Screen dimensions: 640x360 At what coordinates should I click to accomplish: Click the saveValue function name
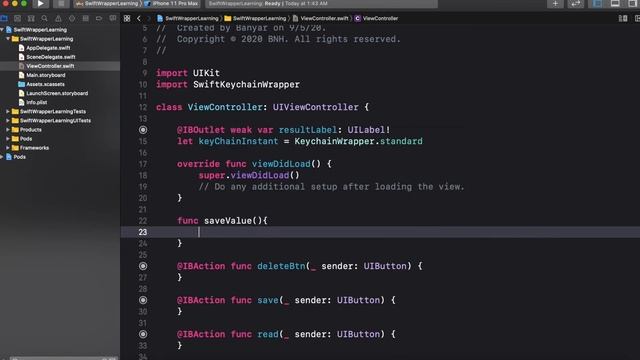(228, 221)
